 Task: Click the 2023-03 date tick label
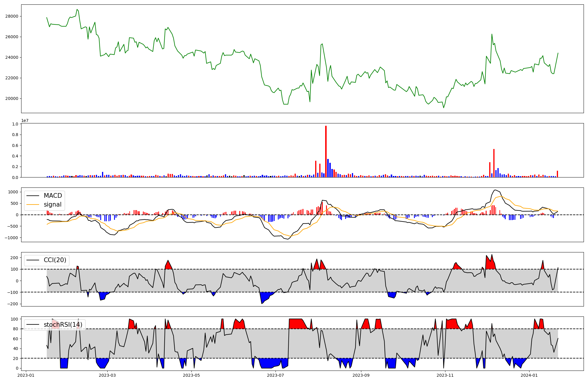coord(107,375)
